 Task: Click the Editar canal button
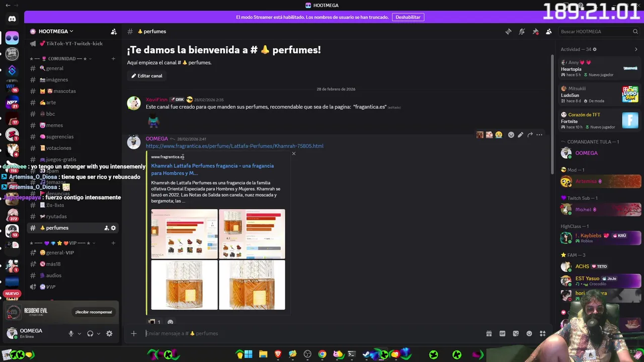pos(147,76)
